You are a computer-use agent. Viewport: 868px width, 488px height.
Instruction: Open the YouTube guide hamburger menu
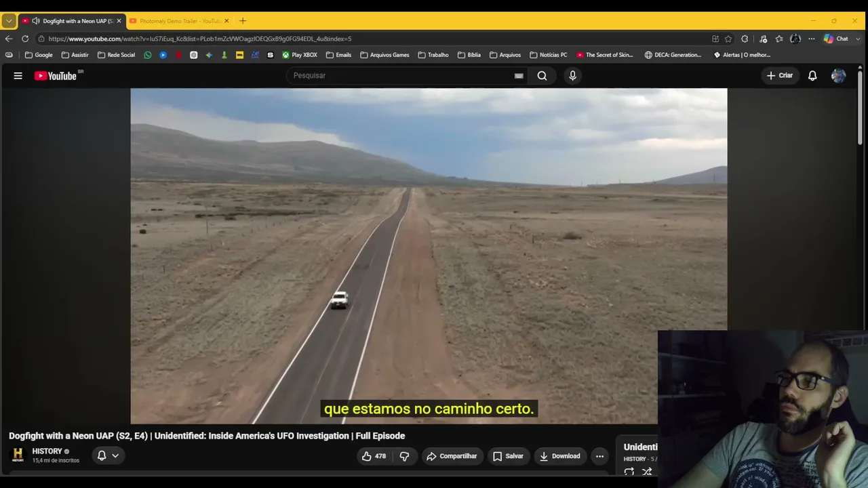18,76
